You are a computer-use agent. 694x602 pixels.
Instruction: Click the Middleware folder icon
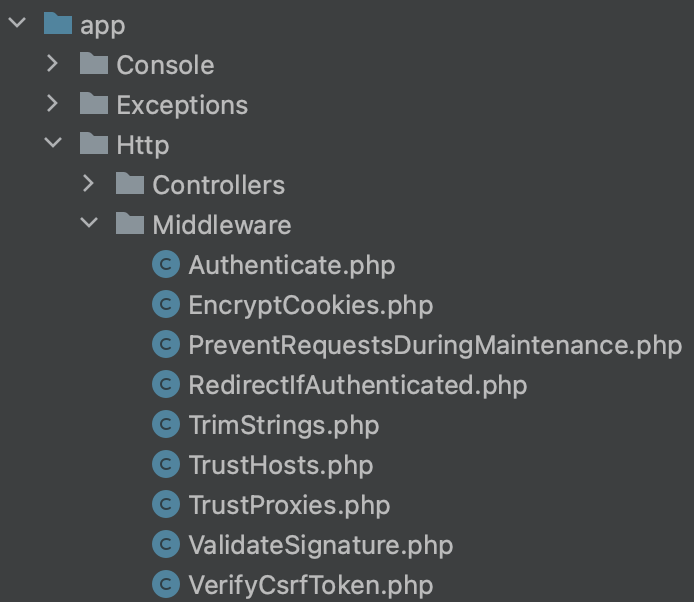tap(130, 224)
